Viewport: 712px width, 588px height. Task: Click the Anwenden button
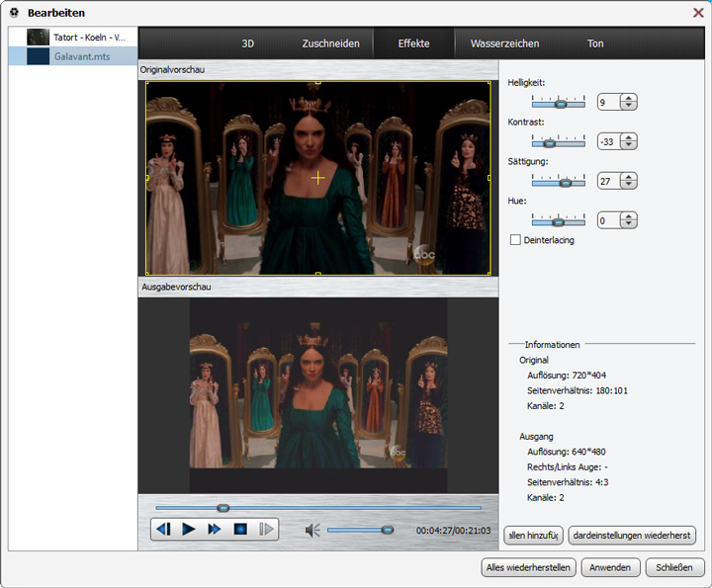[x=610, y=567]
